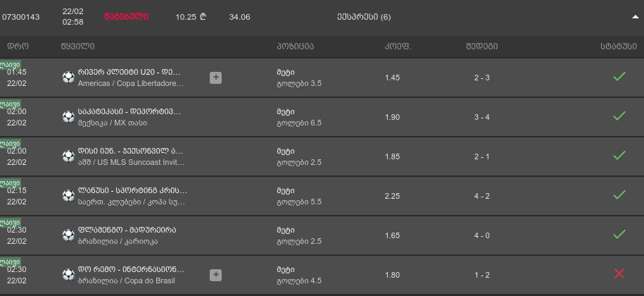Expand plus button on Copa Libertadores row
This screenshot has width=644, height=296.
click(x=215, y=78)
